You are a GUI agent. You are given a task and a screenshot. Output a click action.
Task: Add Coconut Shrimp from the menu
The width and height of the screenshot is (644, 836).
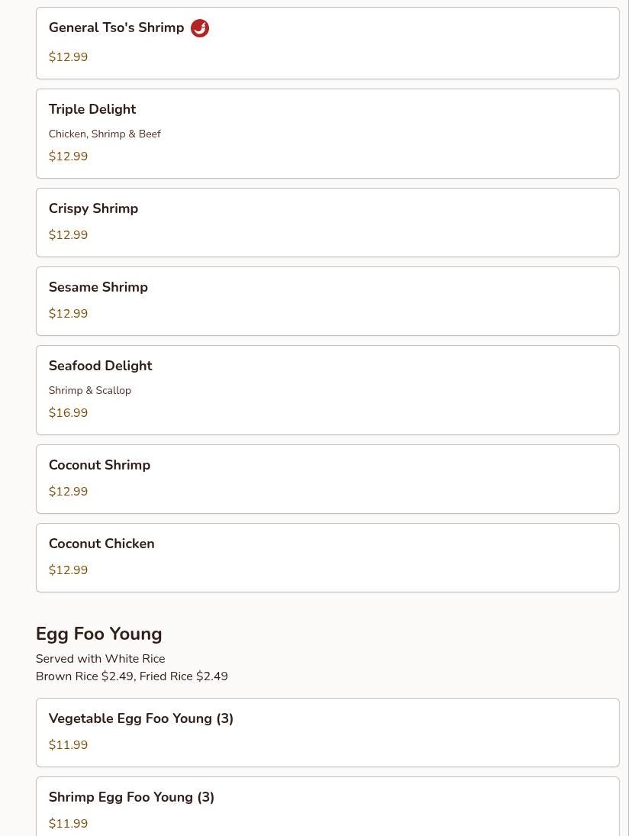[x=327, y=479]
